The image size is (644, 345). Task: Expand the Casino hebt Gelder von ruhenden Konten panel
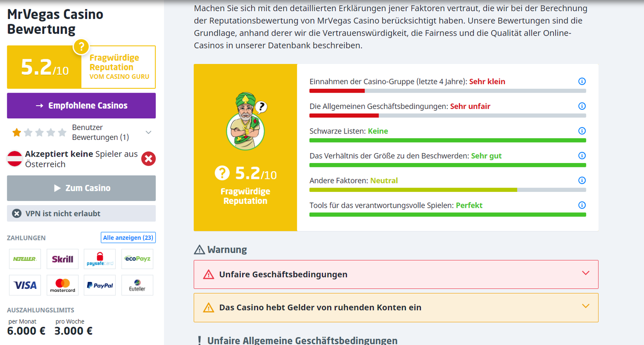(586, 306)
